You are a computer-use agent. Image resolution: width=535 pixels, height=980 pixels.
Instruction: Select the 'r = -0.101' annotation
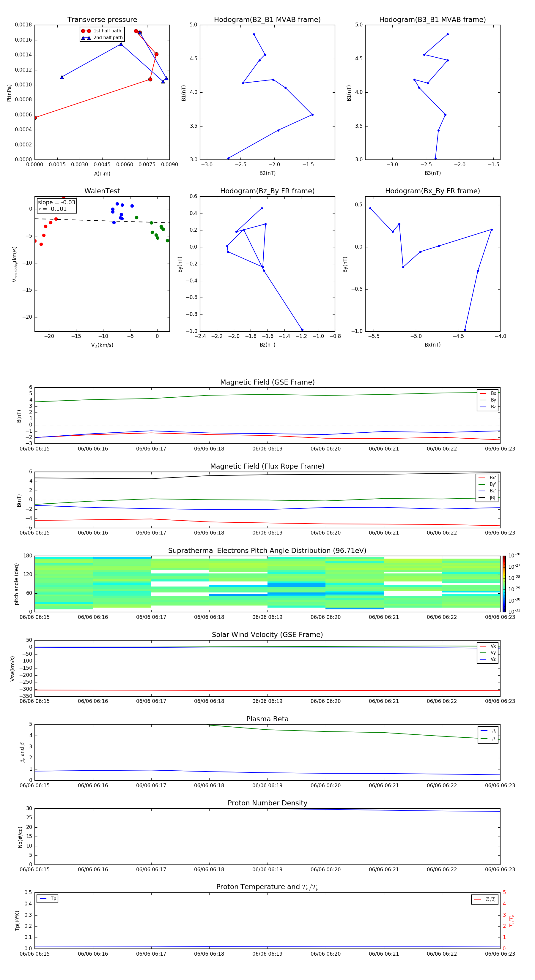pos(53,209)
